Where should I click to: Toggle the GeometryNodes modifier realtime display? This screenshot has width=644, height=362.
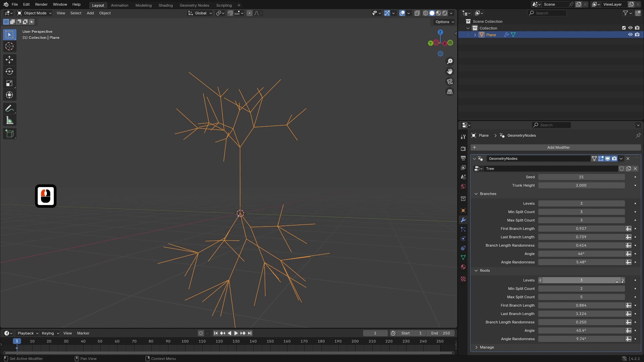(x=607, y=159)
